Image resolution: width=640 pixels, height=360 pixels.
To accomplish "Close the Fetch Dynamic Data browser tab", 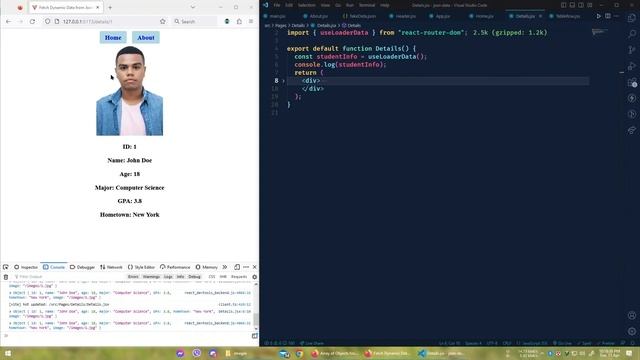I will pyautogui.click(x=98, y=7).
